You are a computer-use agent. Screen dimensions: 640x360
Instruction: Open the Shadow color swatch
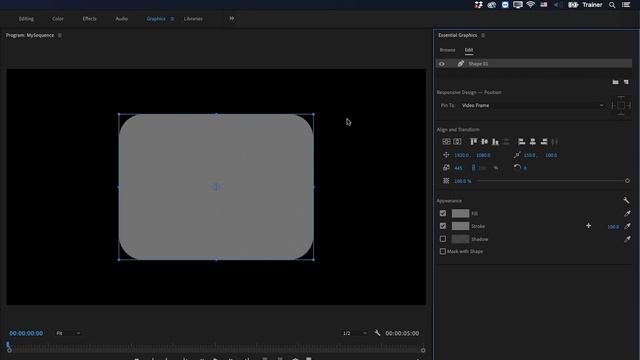click(x=460, y=239)
